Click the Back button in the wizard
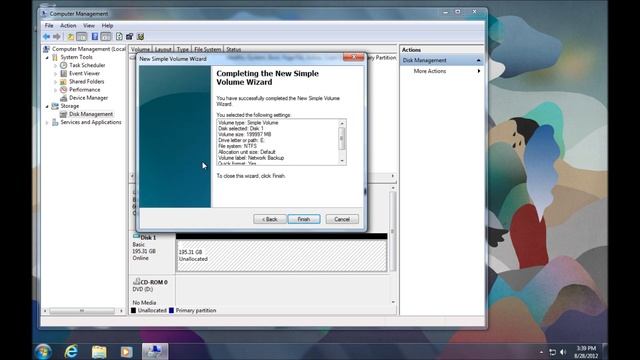640x360 pixels. click(269, 219)
